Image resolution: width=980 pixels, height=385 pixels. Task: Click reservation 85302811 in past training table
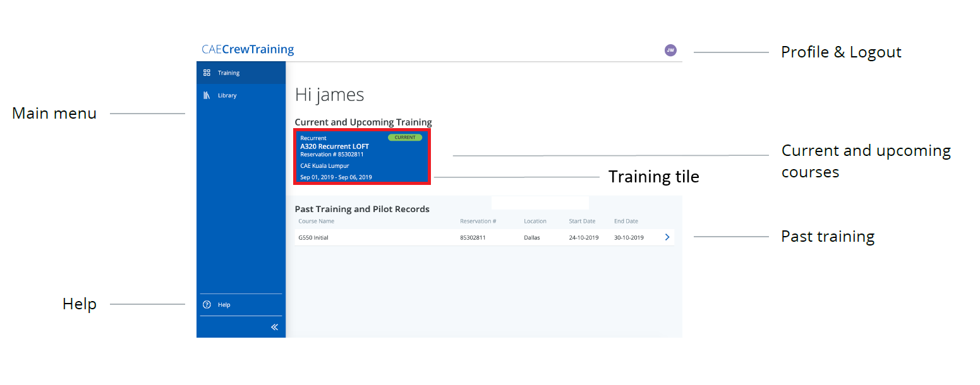(x=474, y=238)
